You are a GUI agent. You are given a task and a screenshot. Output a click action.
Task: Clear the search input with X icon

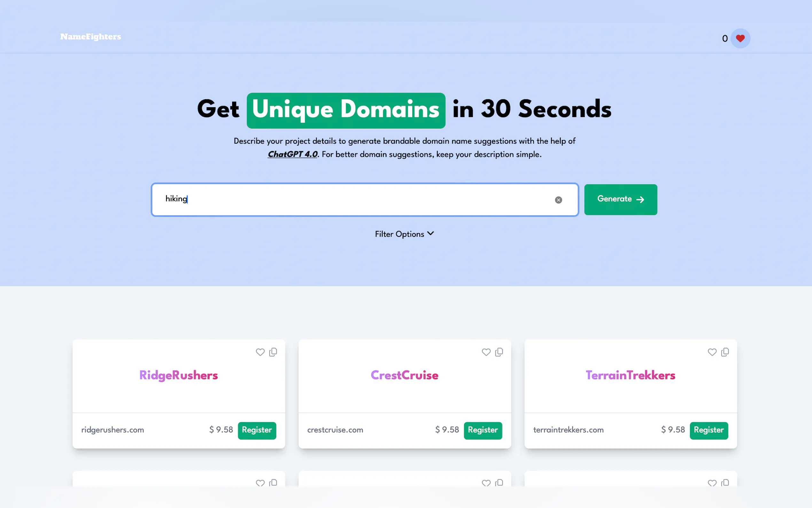(x=558, y=200)
